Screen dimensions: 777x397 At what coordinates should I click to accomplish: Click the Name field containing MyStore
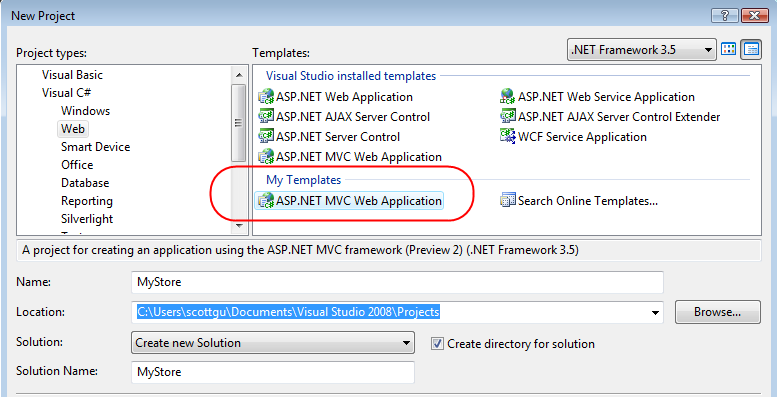[x=397, y=283]
